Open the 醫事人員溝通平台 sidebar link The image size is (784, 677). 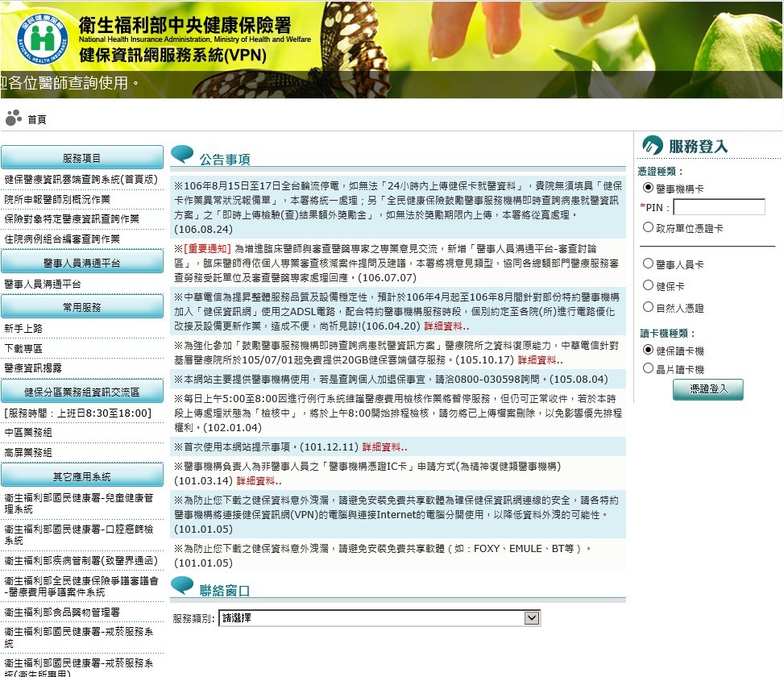tap(43, 284)
